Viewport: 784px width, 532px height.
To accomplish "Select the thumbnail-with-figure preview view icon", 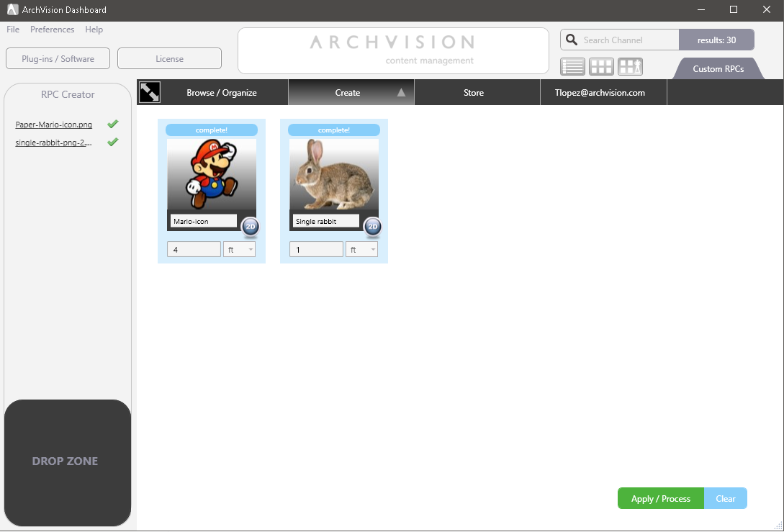I will point(630,66).
